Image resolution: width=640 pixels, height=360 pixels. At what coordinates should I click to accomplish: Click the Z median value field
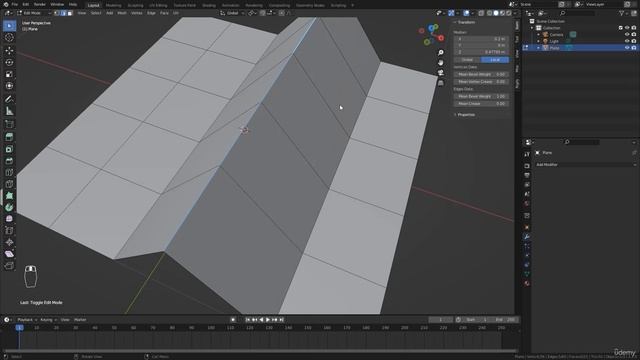[x=482, y=52]
